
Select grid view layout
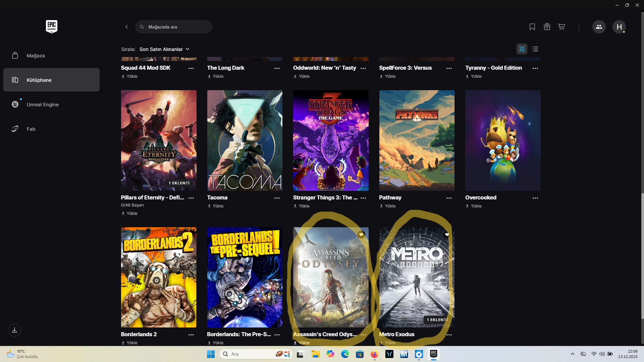(522, 49)
